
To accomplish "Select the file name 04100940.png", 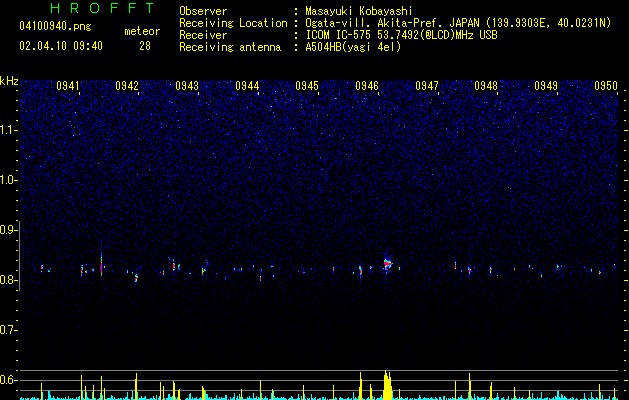I will coord(55,26).
